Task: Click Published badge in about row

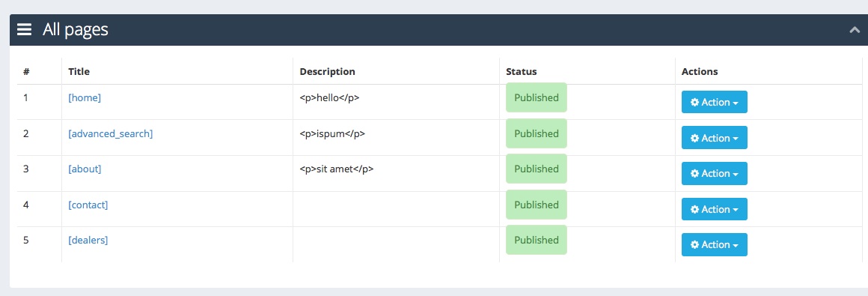Action: coord(537,169)
